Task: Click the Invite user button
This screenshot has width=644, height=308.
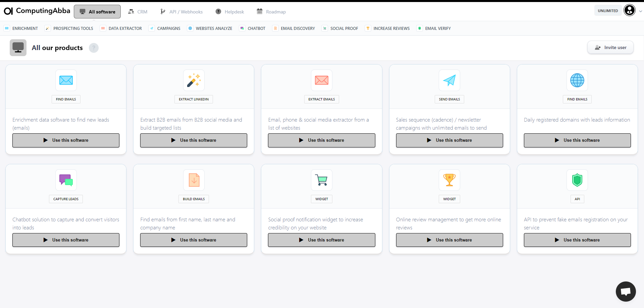Action: click(x=610, y=48)
